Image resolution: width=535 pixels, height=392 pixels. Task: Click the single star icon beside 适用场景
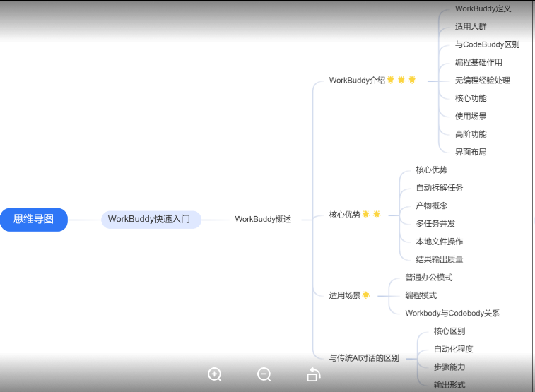pyautogui.click(x=366, y=295)
